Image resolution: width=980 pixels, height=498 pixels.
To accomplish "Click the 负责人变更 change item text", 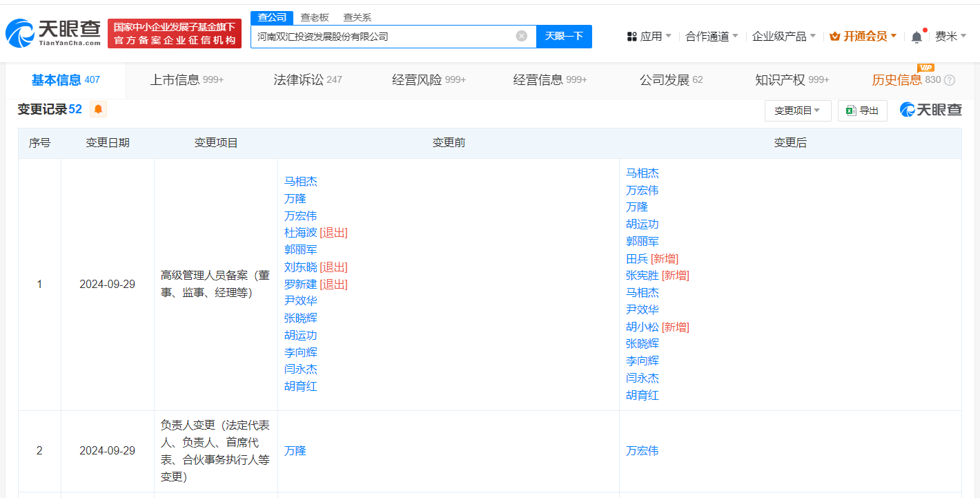I will (x=215, y=451).
